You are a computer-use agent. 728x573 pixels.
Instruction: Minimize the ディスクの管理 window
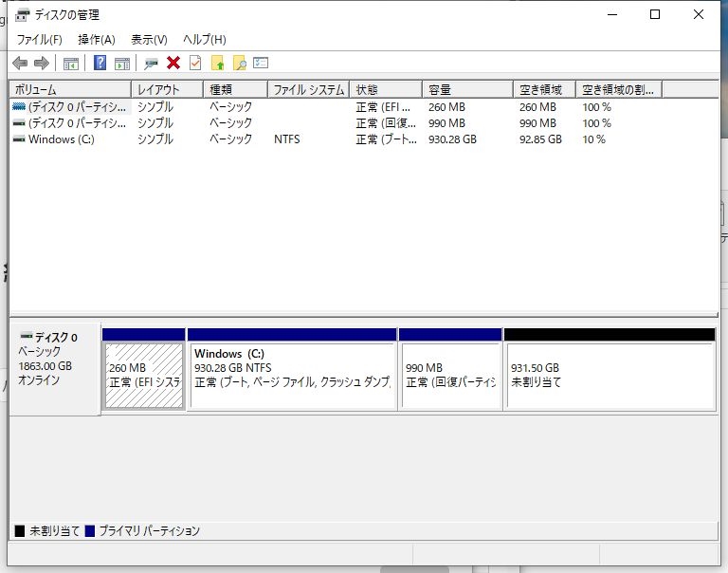tap(612, 14)
